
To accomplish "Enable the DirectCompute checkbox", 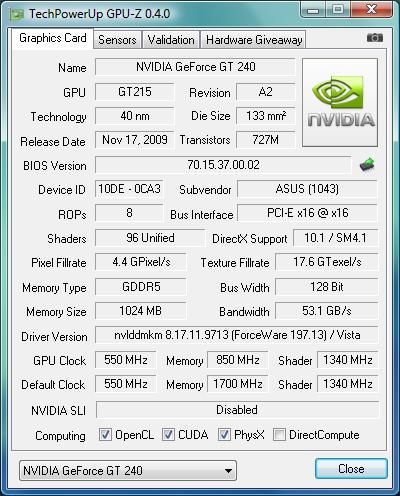I will pyautogui.click(x=279, y=434).
